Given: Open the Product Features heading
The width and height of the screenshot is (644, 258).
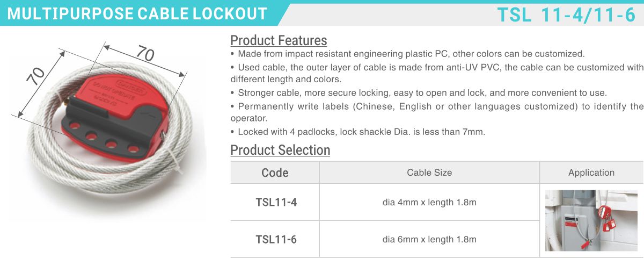Looking at the screenshot, I should (x=279, y=40).
